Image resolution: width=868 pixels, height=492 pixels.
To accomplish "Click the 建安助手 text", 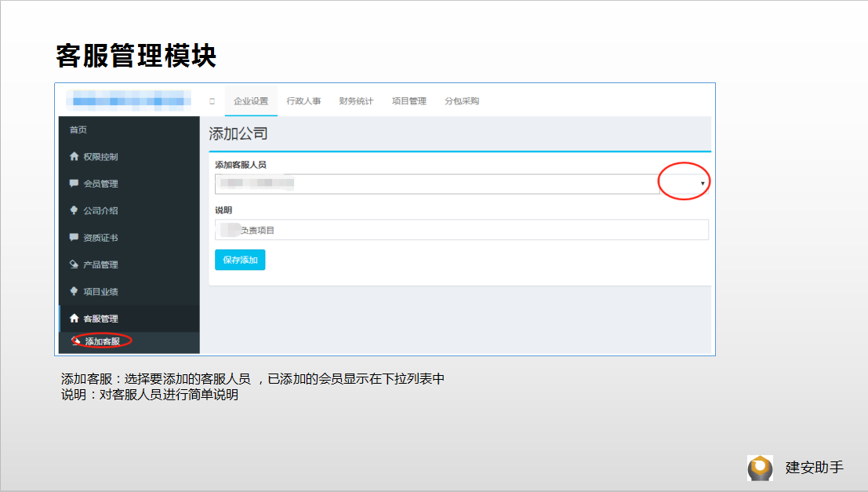I will (815, 468).
